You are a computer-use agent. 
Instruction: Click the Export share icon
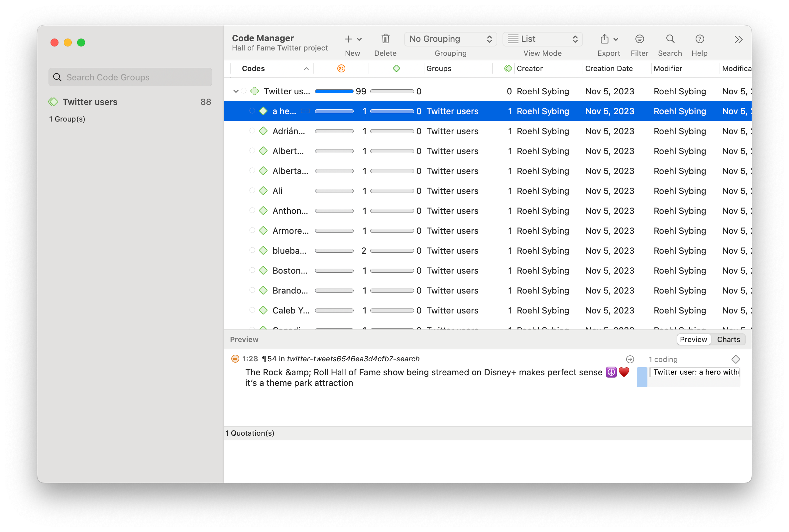(605, 39)
